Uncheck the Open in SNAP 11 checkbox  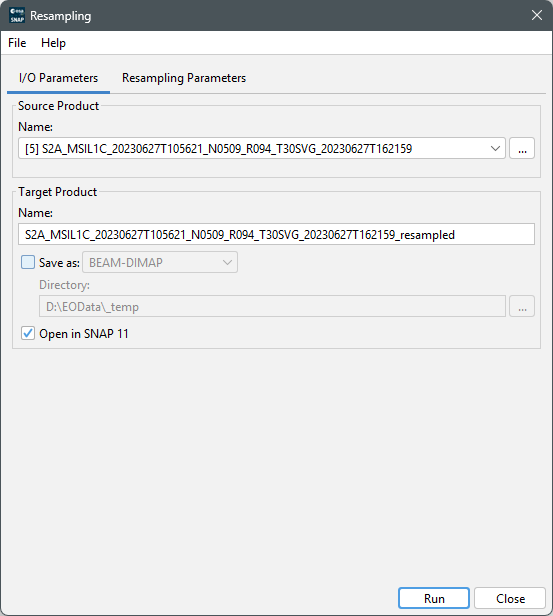28,334
